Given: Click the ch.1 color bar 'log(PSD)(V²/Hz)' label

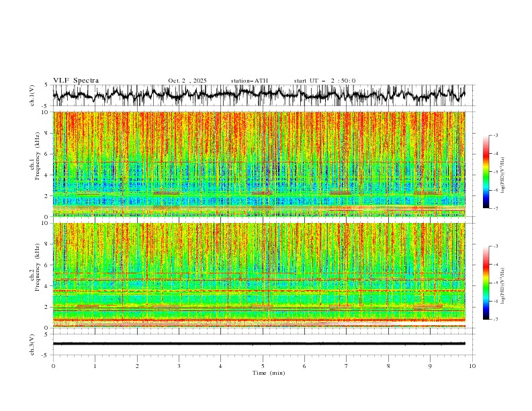Looking at the screenshot, I should (x=502, y=175).
